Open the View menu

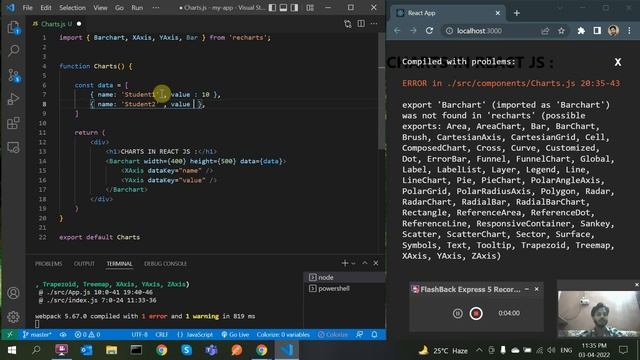[x=100, y=8]
